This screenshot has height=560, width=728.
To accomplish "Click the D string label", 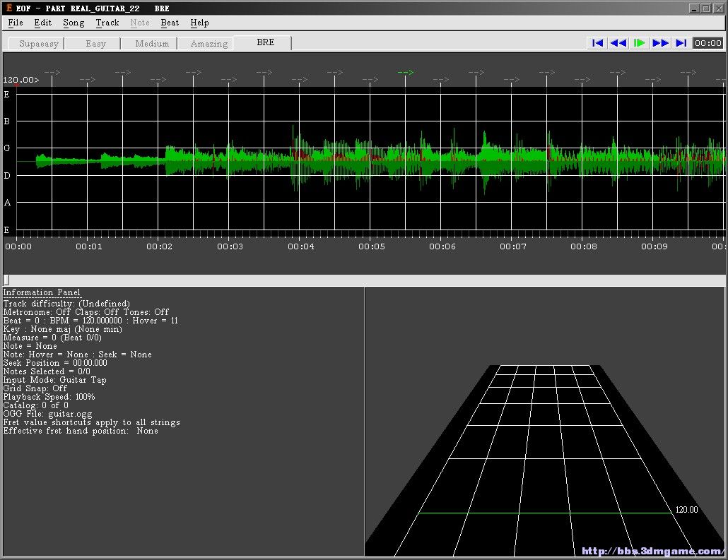I will click(6, 175).
